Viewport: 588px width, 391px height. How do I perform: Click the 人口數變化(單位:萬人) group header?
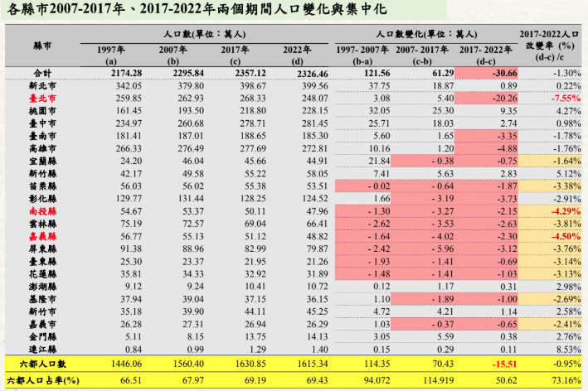[426, 34]
